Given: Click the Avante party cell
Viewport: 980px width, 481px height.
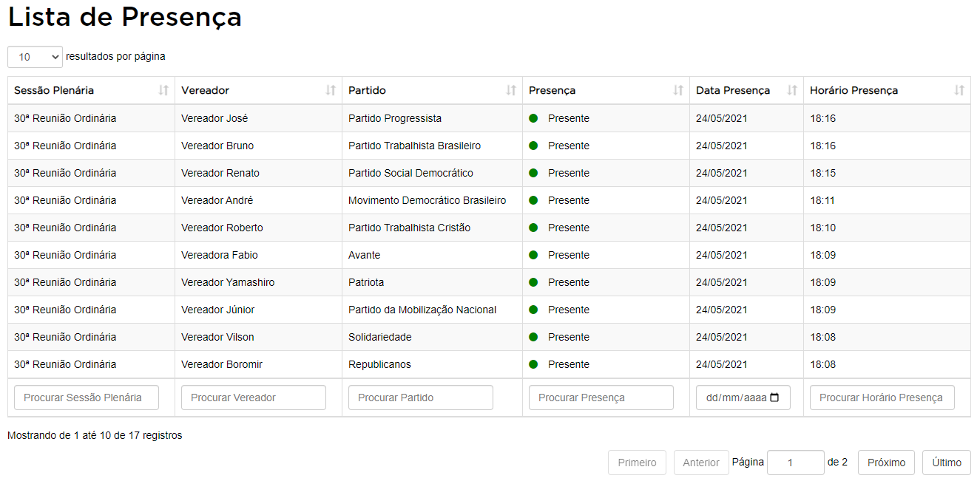Looking at the screenshot, I should [433, 255].
